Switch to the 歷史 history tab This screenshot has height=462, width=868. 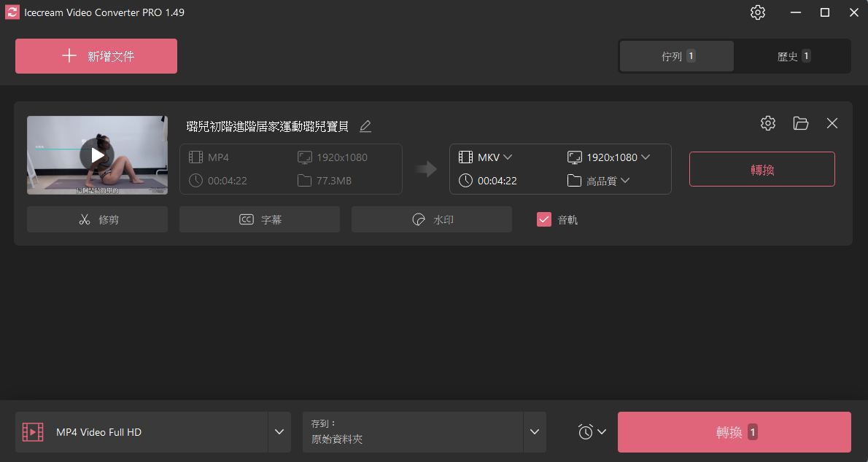(792, 55)
